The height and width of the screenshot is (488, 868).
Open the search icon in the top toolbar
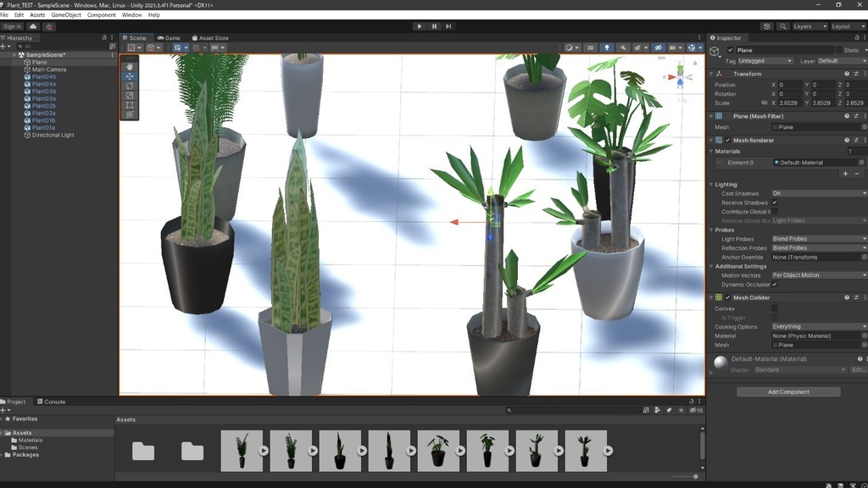[783, 26]
